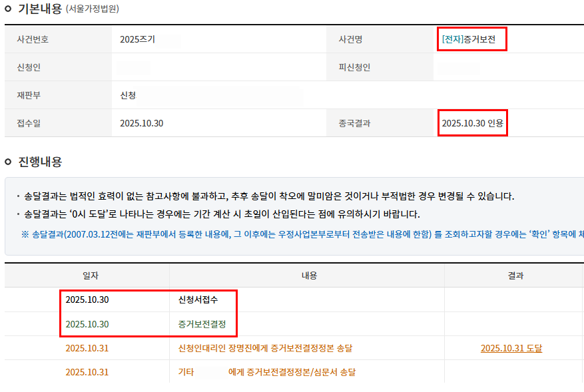This screenshot has height=392, width=584.
Task: Click the 결과 column header
Action: (515, 276)
